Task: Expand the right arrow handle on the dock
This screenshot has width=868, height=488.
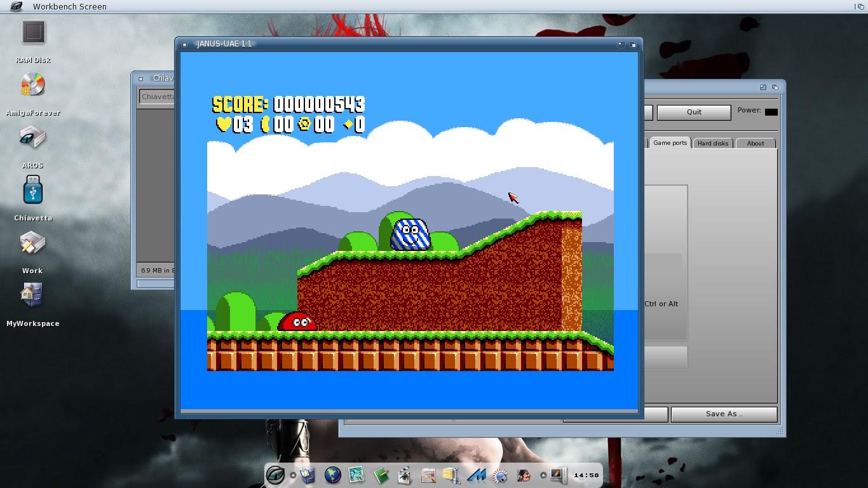Action: pyautogui.click(x=543, y=475)
